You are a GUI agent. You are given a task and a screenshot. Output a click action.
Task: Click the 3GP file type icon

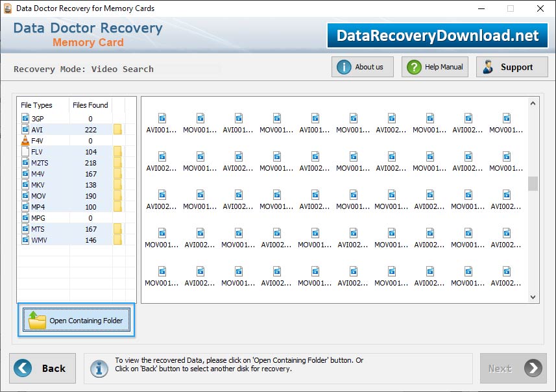pyautogui.click(x=25, y=119)
